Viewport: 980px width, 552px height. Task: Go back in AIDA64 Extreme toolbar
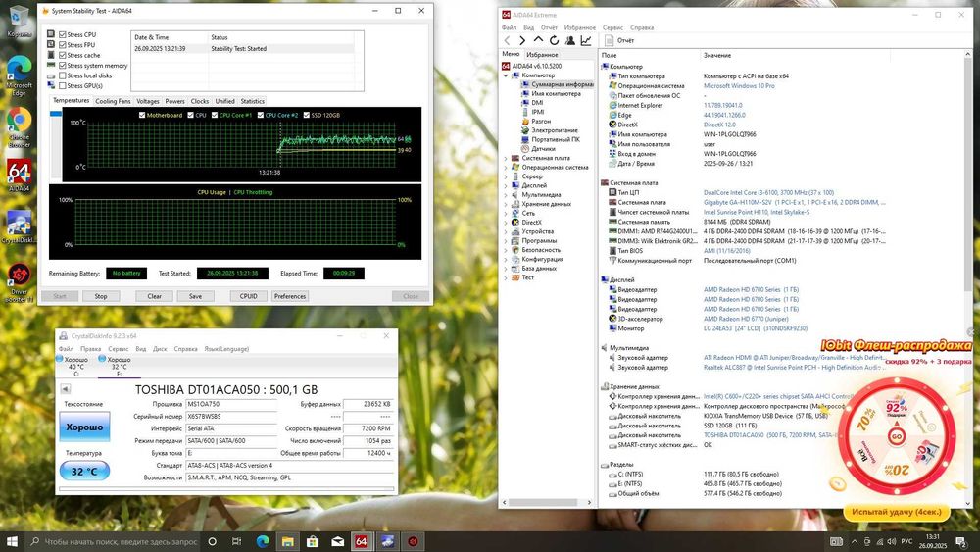tap(507, 40)
